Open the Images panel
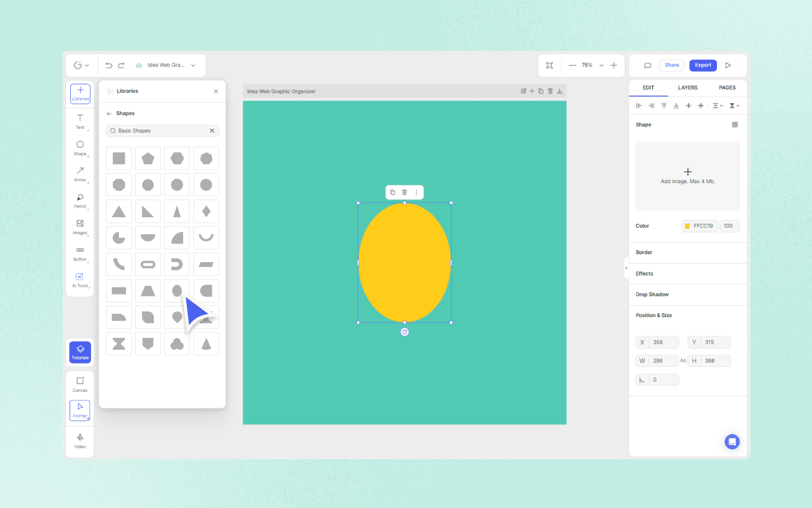The height and width of the screenshot is (508, 812). pyautogui.click(x=80, y=227)
